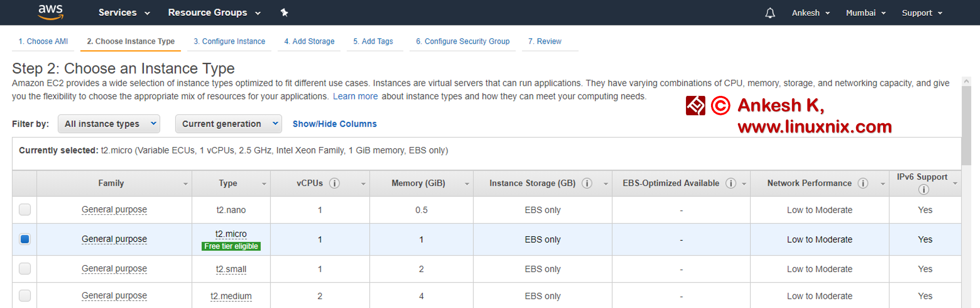Click the Network Performance info icon
The width and height of the screenshot is (980, 308).
coord(863,183)
